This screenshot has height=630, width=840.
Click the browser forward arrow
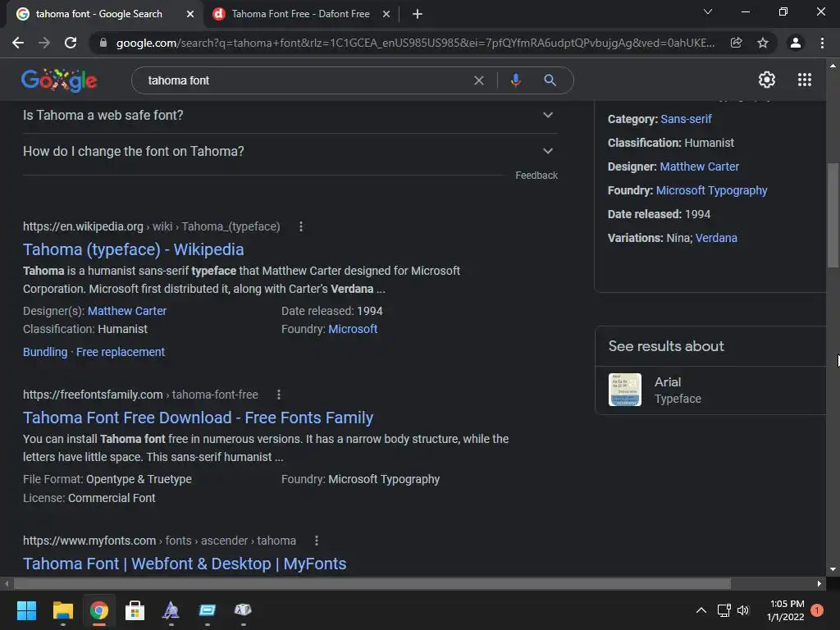click(44, 43)
